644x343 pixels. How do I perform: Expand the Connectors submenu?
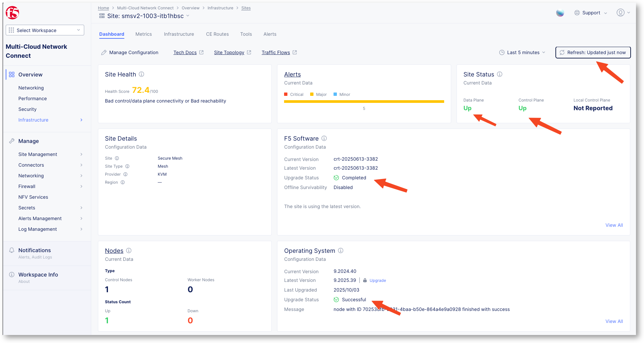tap(81, 165)
